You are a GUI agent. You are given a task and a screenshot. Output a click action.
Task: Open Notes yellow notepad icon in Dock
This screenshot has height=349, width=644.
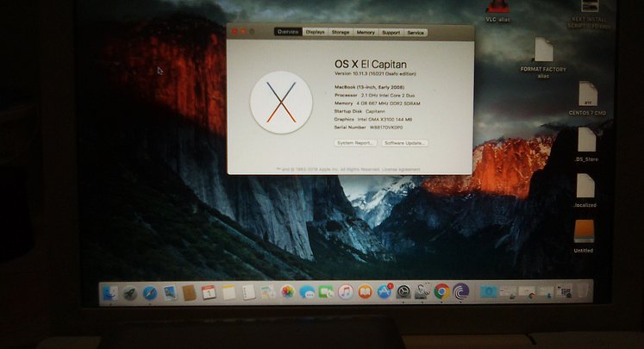coord(228,293)
